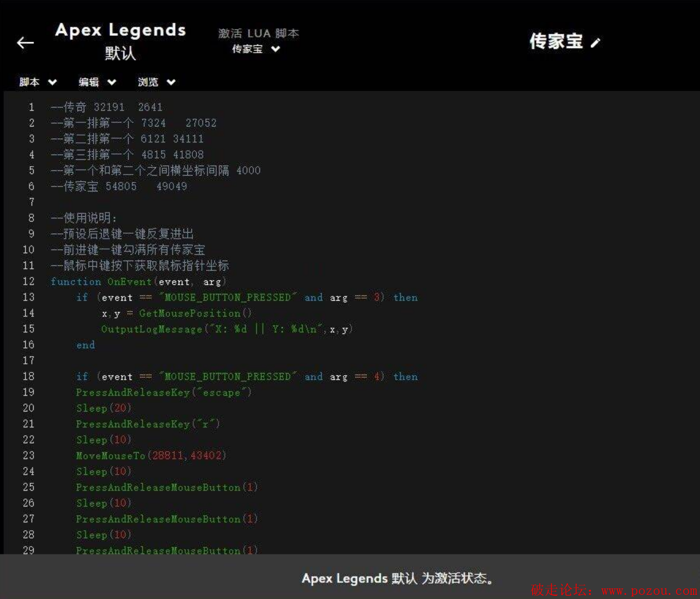Click the 传家宝 script title
The width and height of the screenshot is (700, 599).
point(556,41)
